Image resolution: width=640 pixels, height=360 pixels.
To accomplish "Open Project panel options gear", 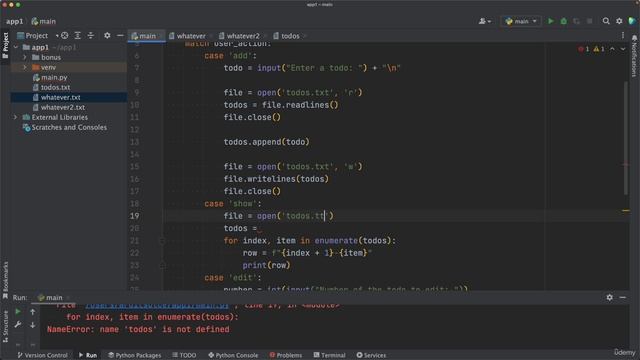I will point(107,36).
